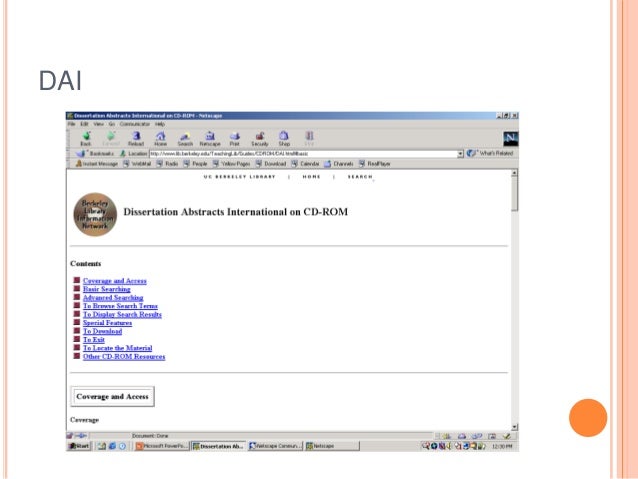638x479 pixels.
Task: Switch to Netscape Communicator taskbar button
Action: coord(275,446)
